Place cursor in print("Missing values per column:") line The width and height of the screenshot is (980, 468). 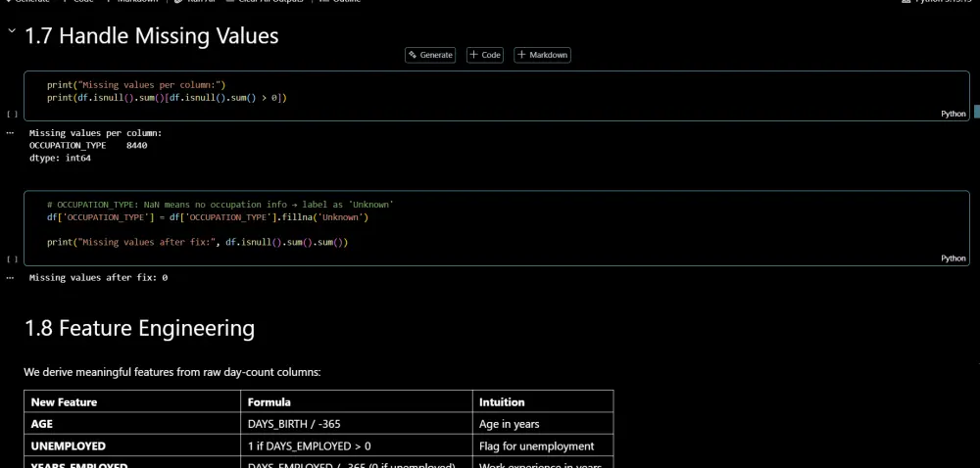135,85
